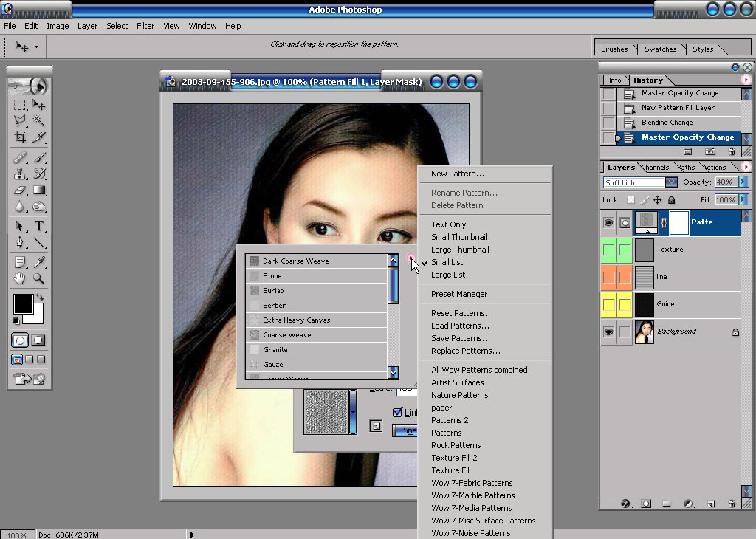
Task: Show the Texture layer visibility box
Action: point(609,250)
